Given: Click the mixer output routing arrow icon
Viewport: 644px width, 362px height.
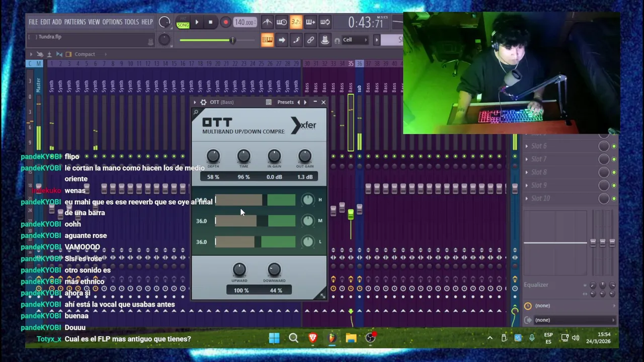Looking at the screenshot, I should pyautogui.click(x=528, y=320).
